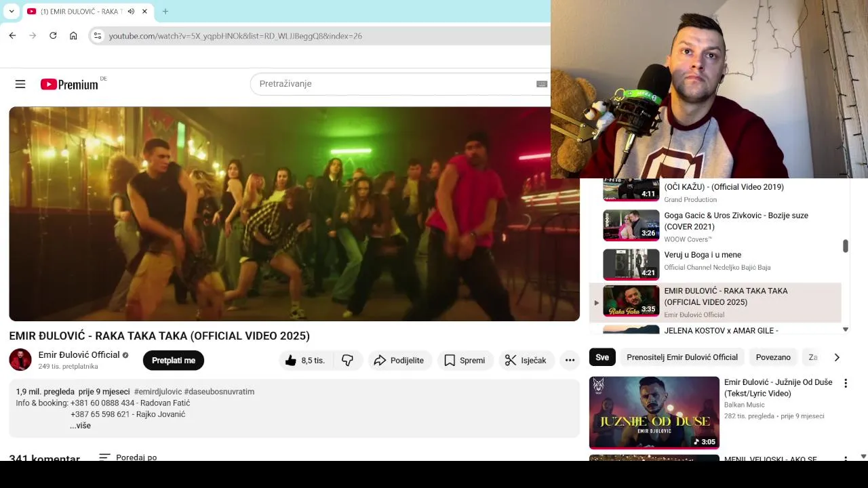Click the Grand Production channel text
868x488 pixels.
(x=690, y=199)
